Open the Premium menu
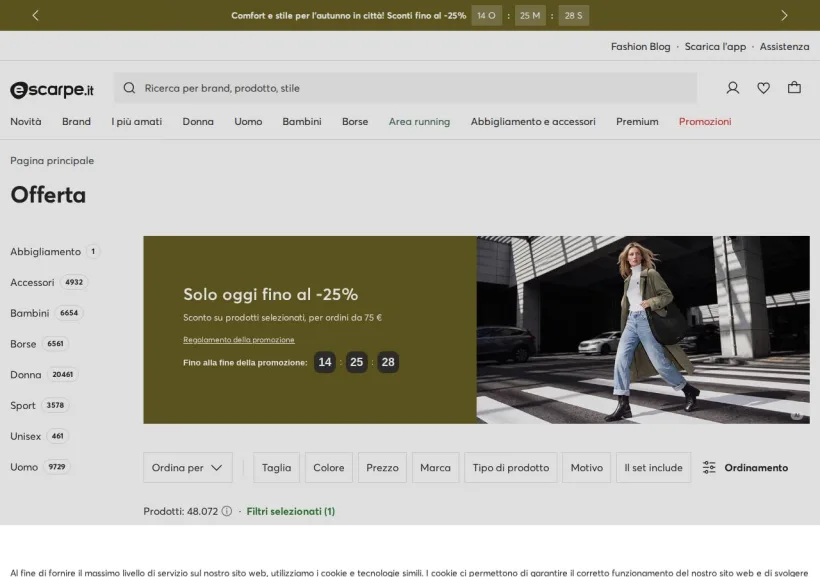The image size is (820, 577). 637,121
